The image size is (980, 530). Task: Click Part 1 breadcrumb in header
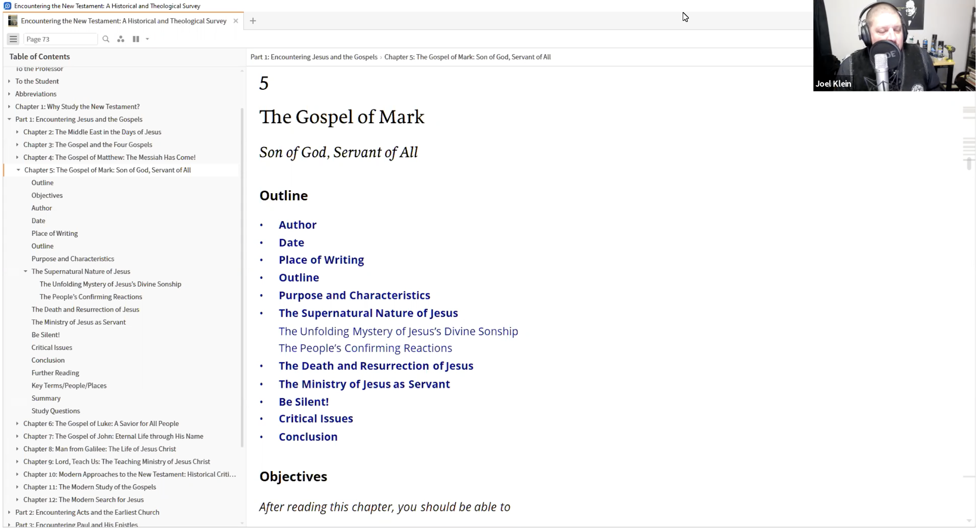click(x=313, y=57)
